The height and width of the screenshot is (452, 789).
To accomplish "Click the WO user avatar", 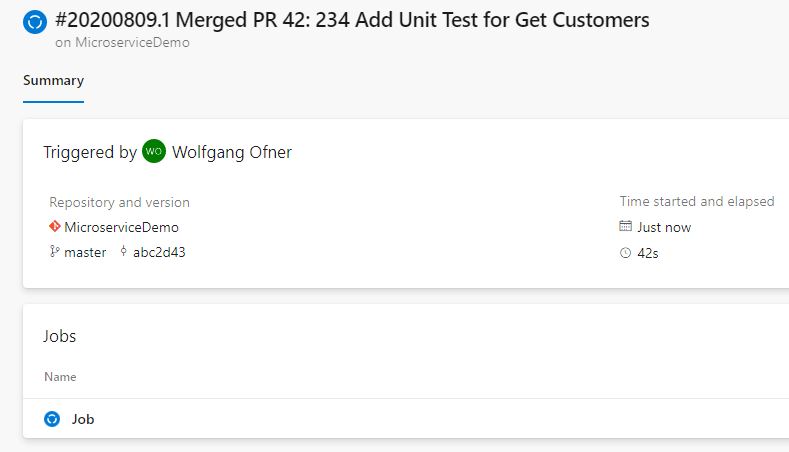I will [154, 152].
